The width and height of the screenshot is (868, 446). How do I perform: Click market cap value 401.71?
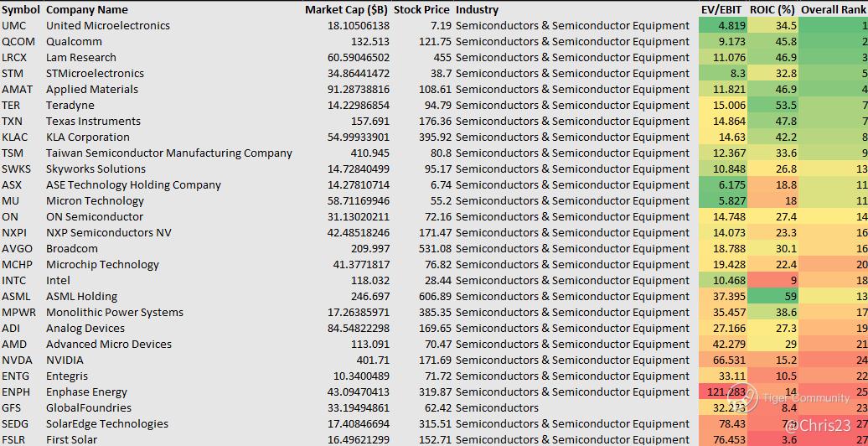click(x=374, y=360)
